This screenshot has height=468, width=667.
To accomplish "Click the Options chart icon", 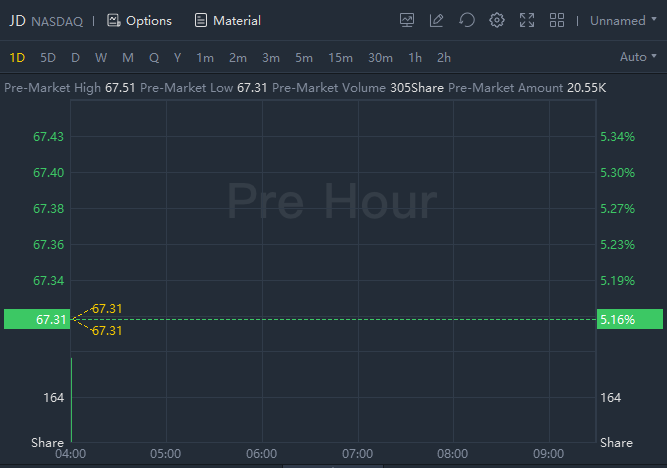I will pyautogui.click(x=113, y=20).
